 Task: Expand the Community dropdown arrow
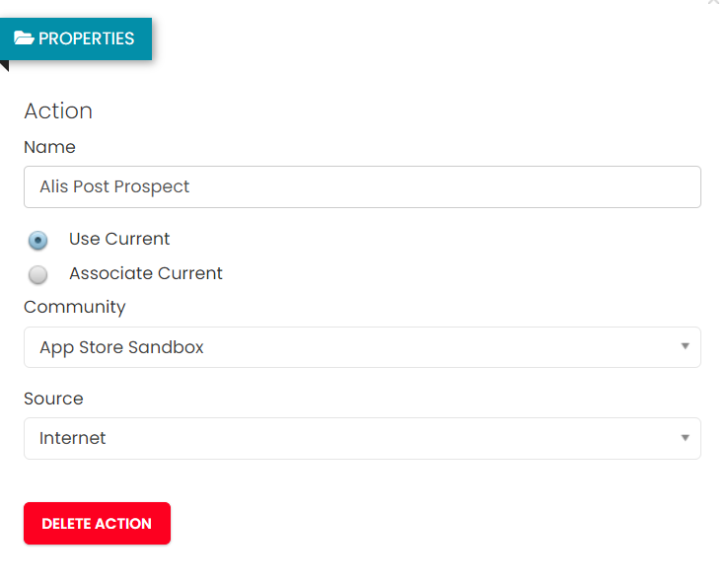[685, 346]
